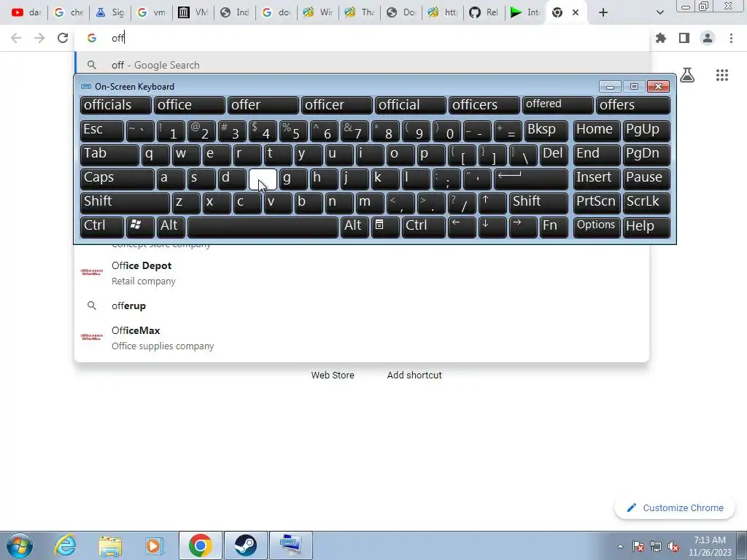
Task: Switch to the Sig flask tab
Action: click(x=109, y=12)
